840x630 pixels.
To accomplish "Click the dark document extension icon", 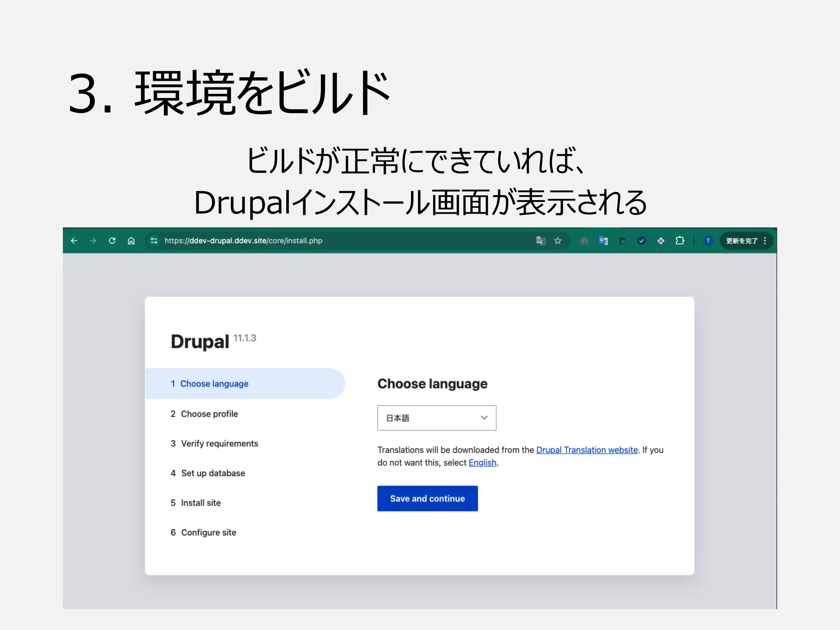I will (x=622, y=241).
